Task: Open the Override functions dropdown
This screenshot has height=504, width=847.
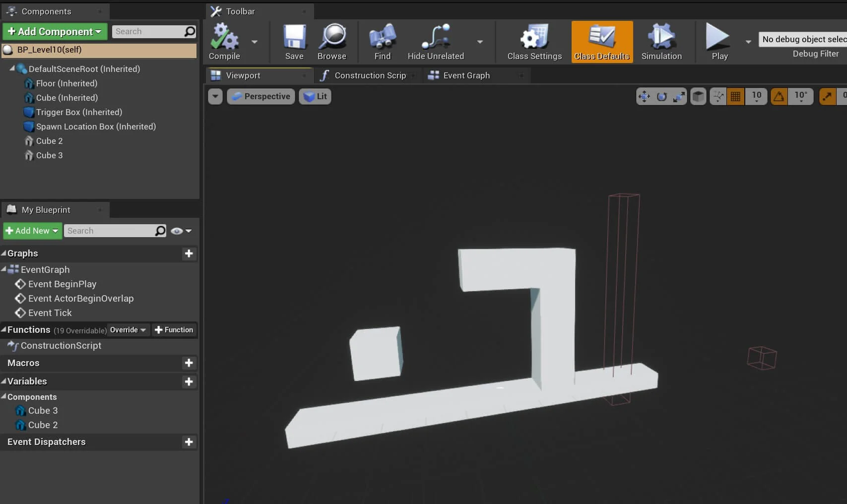Action: tap(128, 330)
